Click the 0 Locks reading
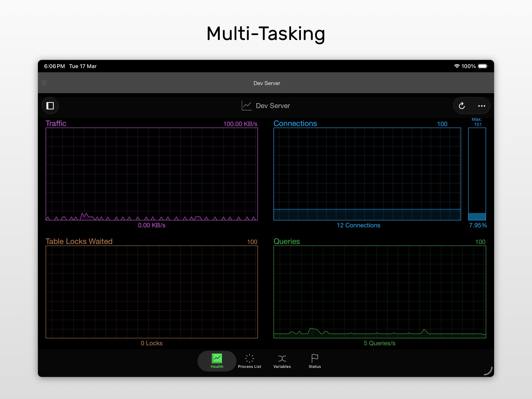532x399 pixels. [152, 343]
